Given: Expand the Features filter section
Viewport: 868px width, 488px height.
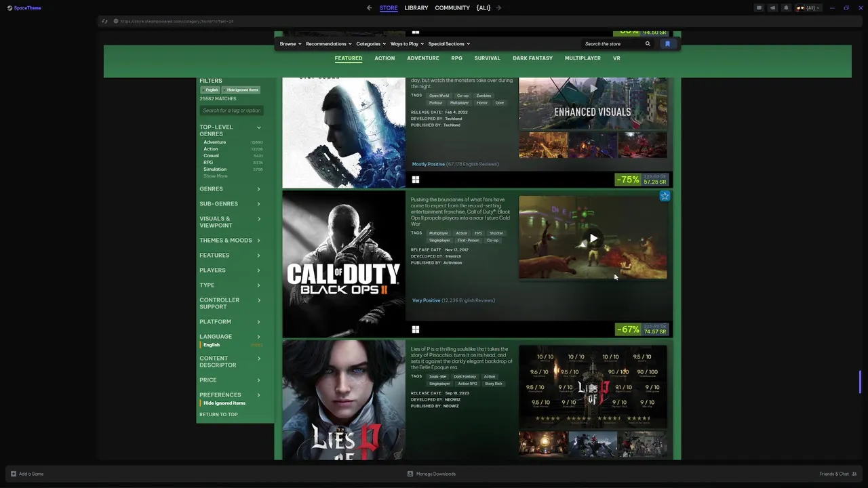Looking at the screenshot, I should pos(231,256).
